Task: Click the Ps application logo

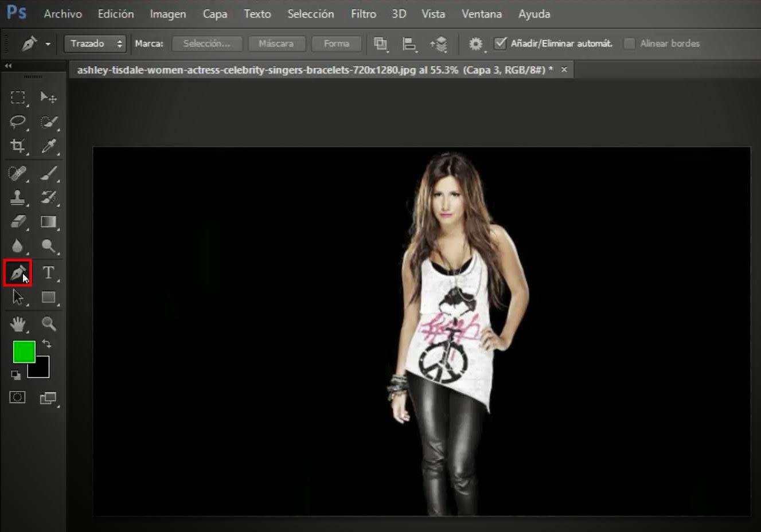Action: click(17, 13)
